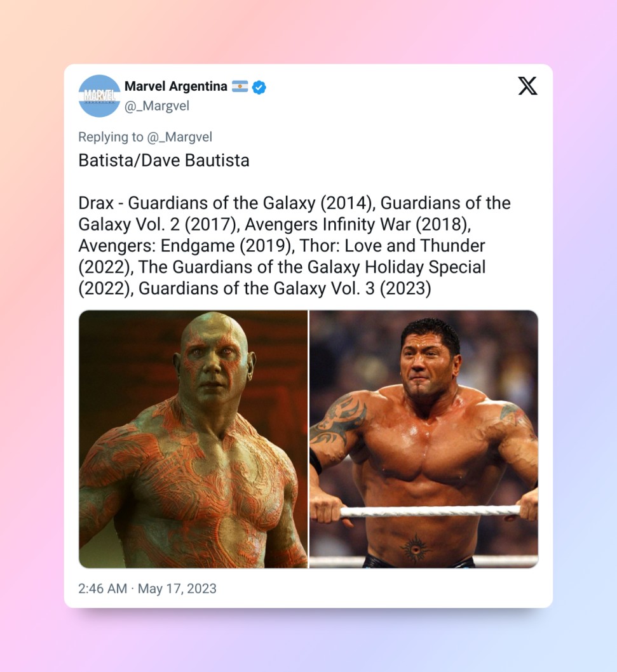The height and width of the screenshot is (672, 617).
Task: Click the 'Avengers: Endgame (2019)' text
Action: 185,246
